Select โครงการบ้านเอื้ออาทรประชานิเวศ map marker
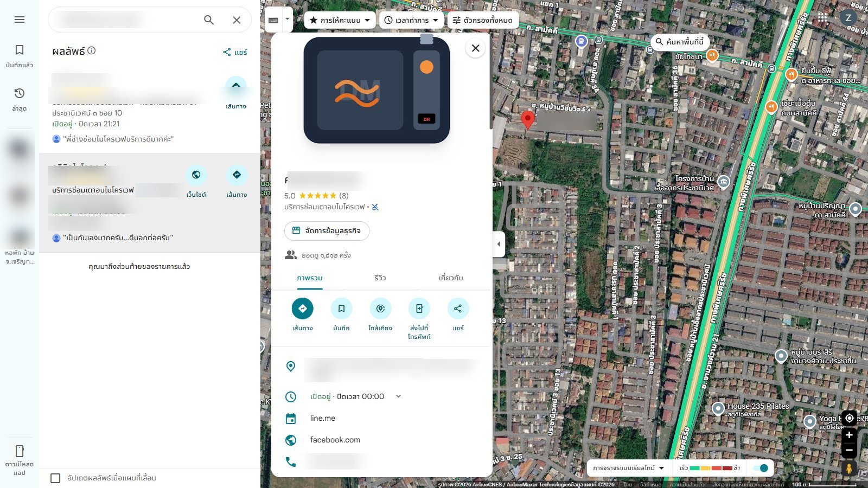 pos(724,182)
